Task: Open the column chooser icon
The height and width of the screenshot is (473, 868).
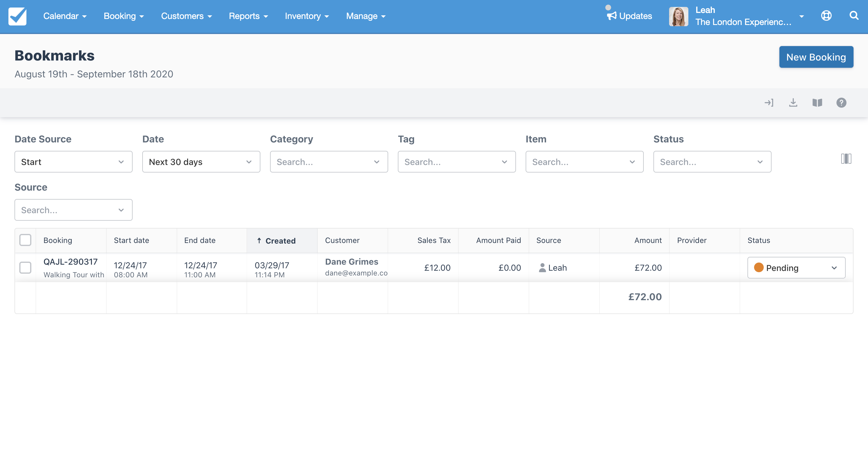Action: pos(846,159)
